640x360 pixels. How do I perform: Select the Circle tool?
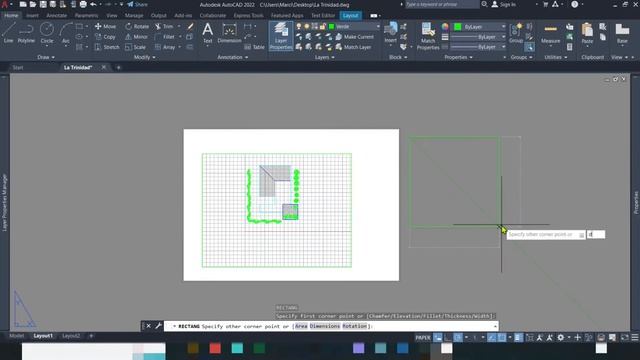47,33
